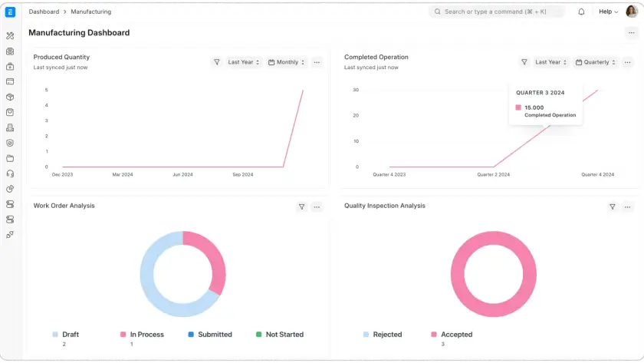Expand the Monthly interval dropdown

coord(287,62)
